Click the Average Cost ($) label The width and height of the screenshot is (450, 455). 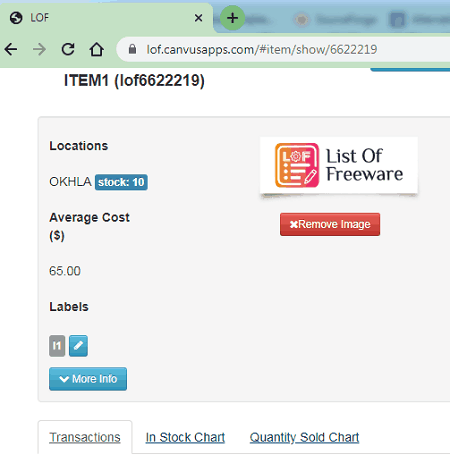coord(89,226)
